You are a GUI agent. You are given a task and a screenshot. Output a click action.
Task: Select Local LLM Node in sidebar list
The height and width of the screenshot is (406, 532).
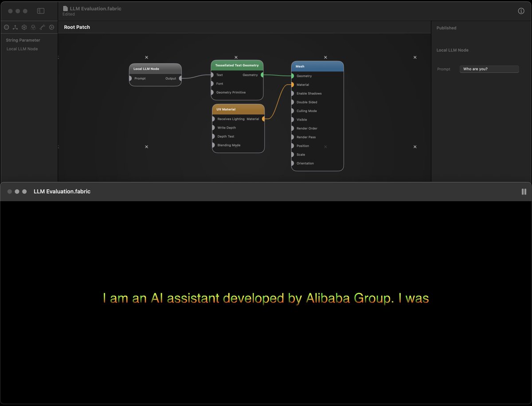pos(22,49)
